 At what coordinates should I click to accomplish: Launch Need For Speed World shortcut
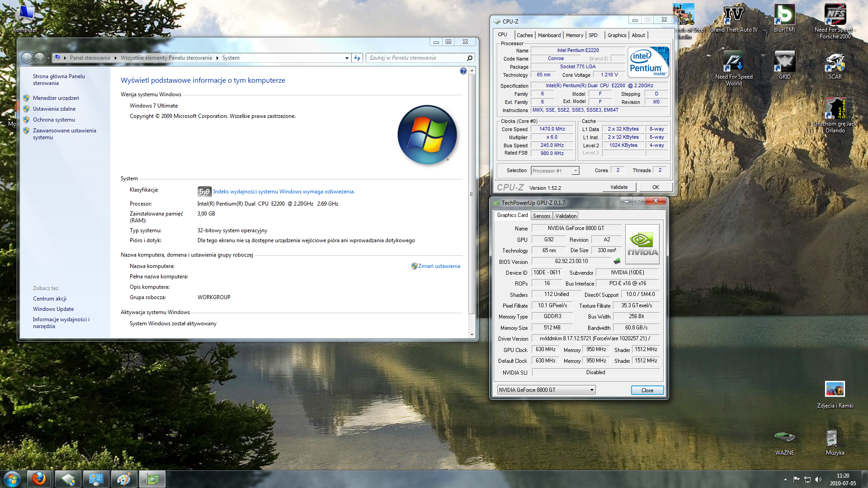[734, 68]
